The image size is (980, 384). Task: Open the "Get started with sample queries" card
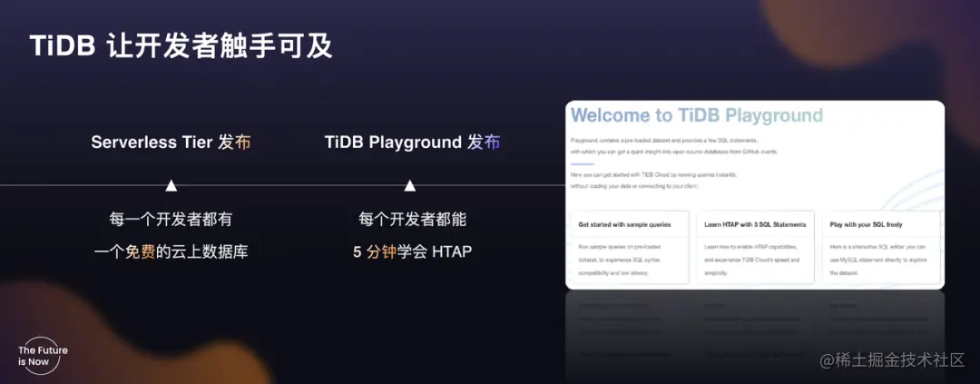tap(630, 247)
